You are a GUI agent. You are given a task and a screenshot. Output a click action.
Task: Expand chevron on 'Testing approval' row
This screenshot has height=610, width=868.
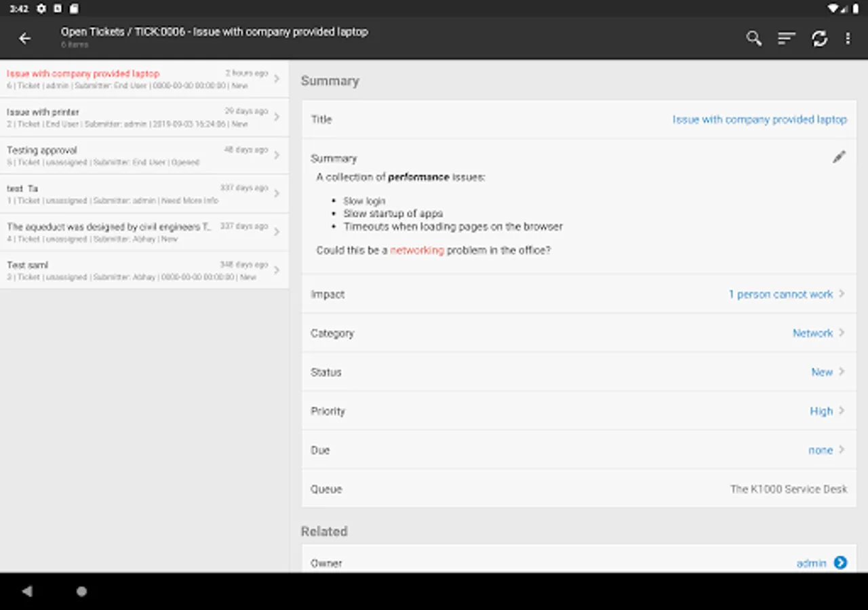click(x=277, y=155)
